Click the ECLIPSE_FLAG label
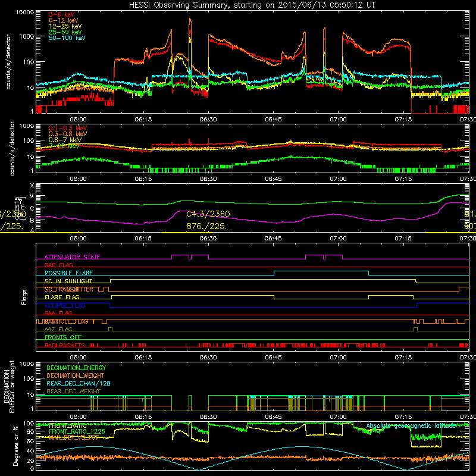Image resolution: width=476 pixels, height=476 pixels. tap(65, 305)
